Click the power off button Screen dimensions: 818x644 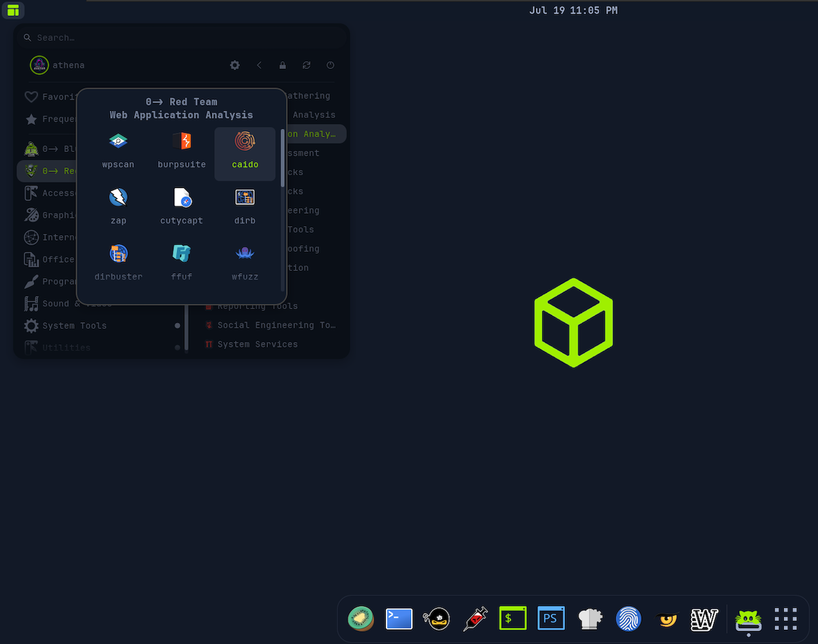(330, 65)
